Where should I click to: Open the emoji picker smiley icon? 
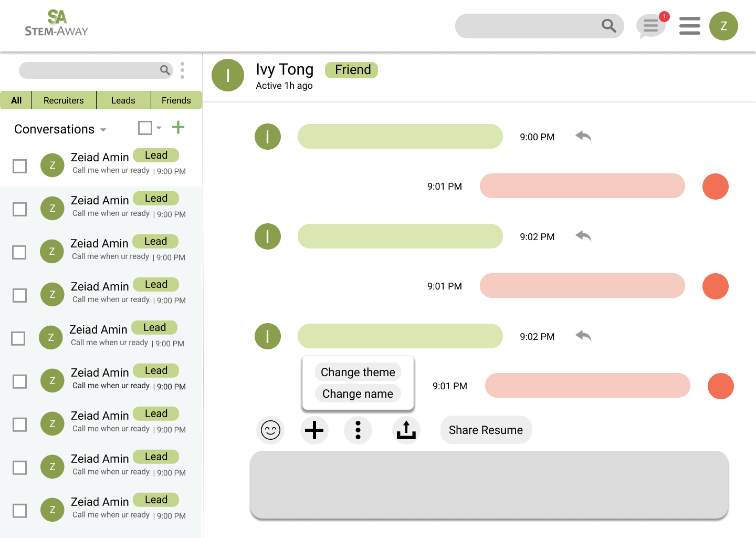coord(270,430)
